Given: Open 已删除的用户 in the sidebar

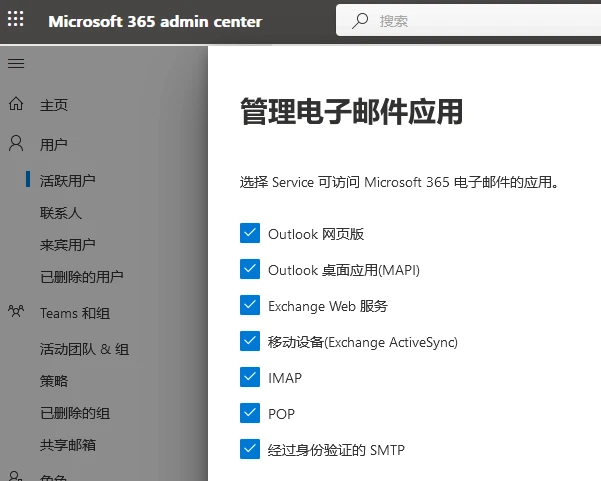Looking at the screenshot, I should pyautogui.click(x=82, y=277).
